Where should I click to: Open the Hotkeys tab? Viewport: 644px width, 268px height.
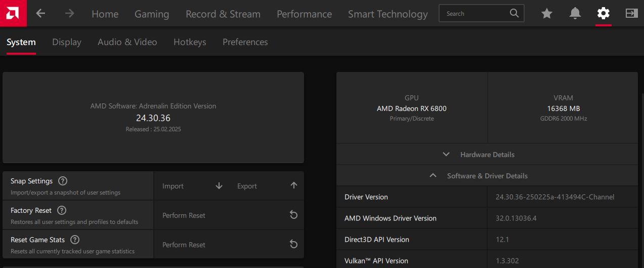[x=190, y=42]
